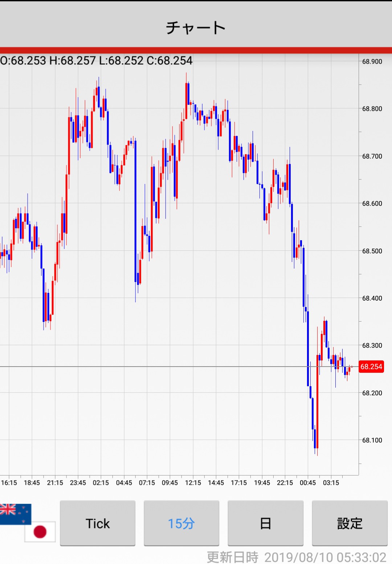This screenshot has width=392, height=564.
Task: Switch to the Tick chart
Action: pos(98,523)
